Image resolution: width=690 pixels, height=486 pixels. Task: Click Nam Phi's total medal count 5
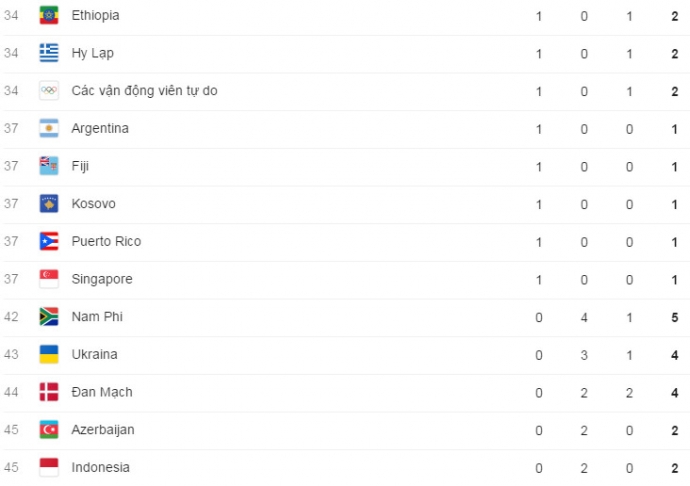tap(675, 317)
